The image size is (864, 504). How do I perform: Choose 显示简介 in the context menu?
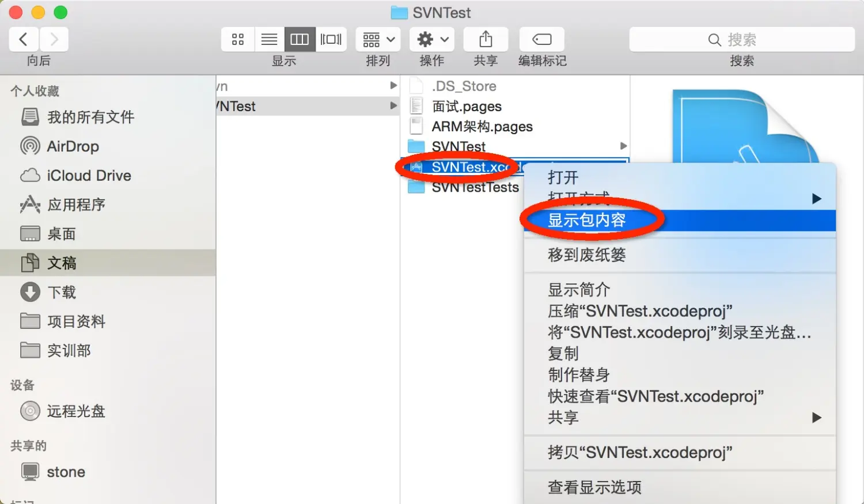tap(680, 290)
